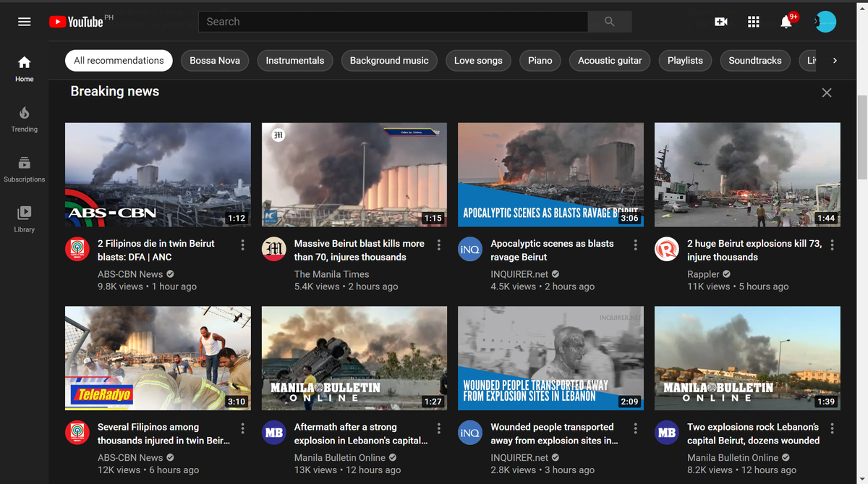Open options menu for Massive Beirut blast video

[x=439, y=245]
